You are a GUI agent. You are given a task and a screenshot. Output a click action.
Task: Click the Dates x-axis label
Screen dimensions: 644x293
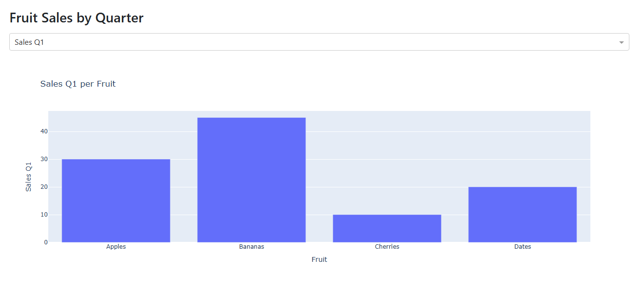click(523, 247)
